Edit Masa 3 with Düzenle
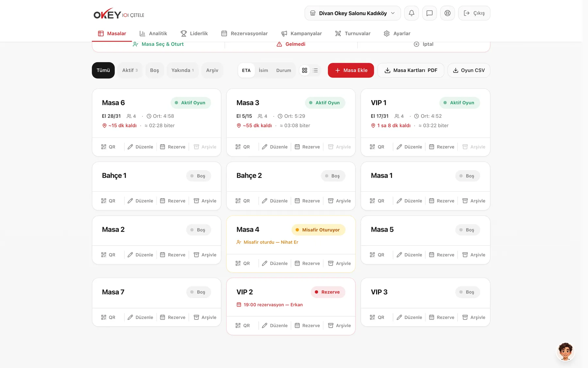The width and height of the screenshot is (588, 368). [x=275, y=147]
